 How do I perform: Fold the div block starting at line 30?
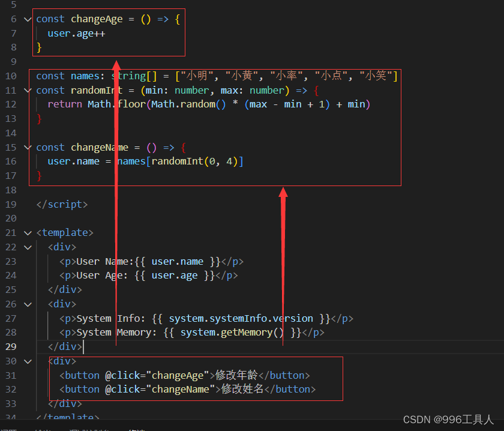28,361
